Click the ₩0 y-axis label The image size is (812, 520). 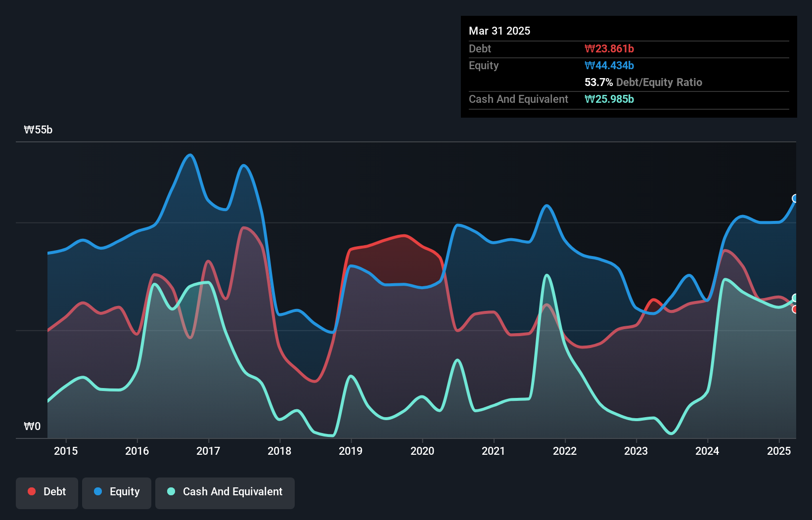(32, 426)
